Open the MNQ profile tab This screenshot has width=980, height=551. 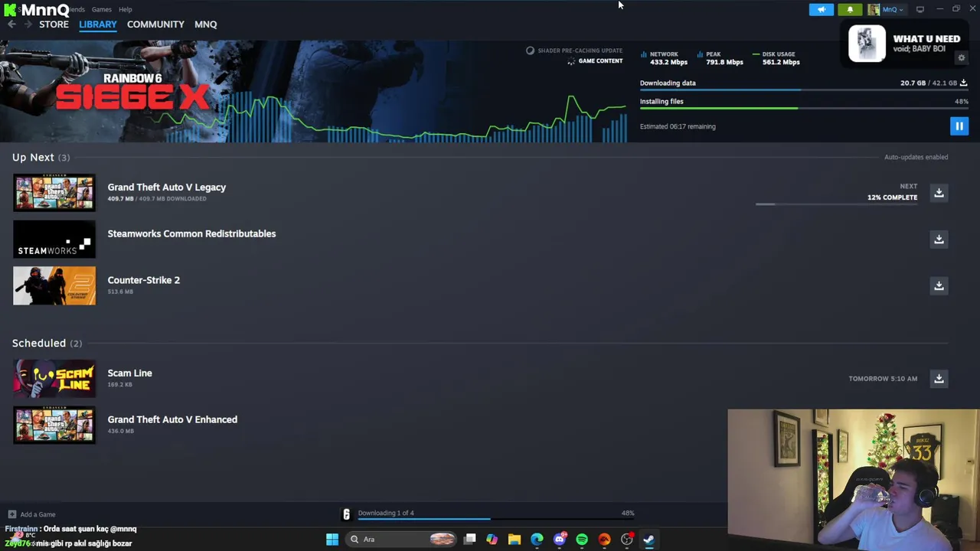pos(205,24)
